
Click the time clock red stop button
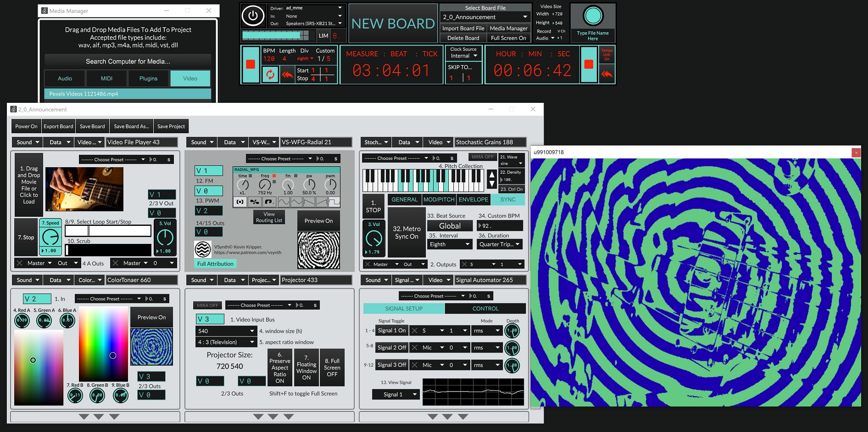coord(589,64)
